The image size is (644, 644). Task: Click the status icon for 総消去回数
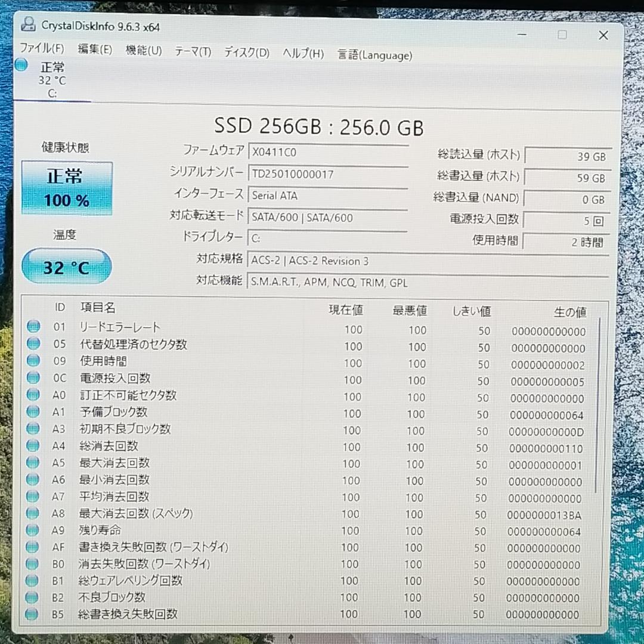33,444
